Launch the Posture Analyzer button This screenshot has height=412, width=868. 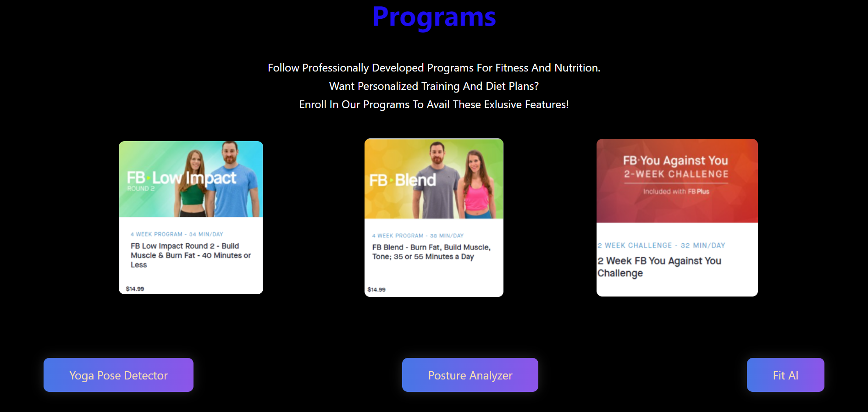[x=470, y=375]
